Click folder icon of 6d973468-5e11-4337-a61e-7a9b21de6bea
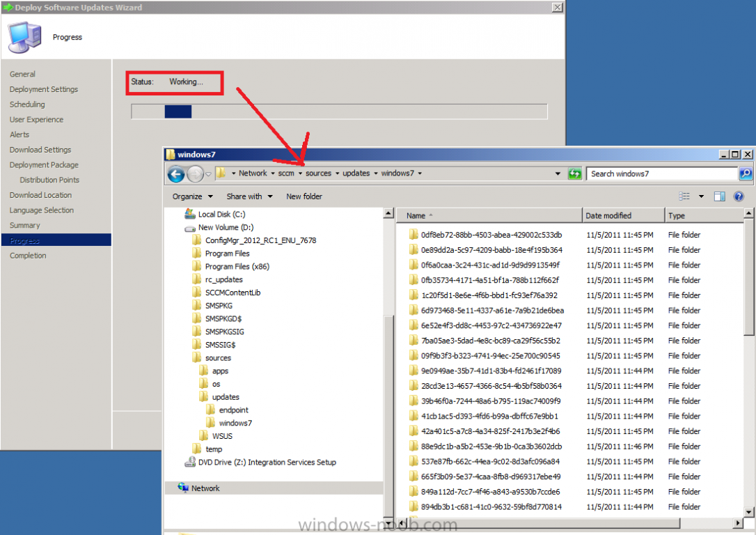Image resolution: width=756 pixels, height=535 pixels. [x=414, y=310]
